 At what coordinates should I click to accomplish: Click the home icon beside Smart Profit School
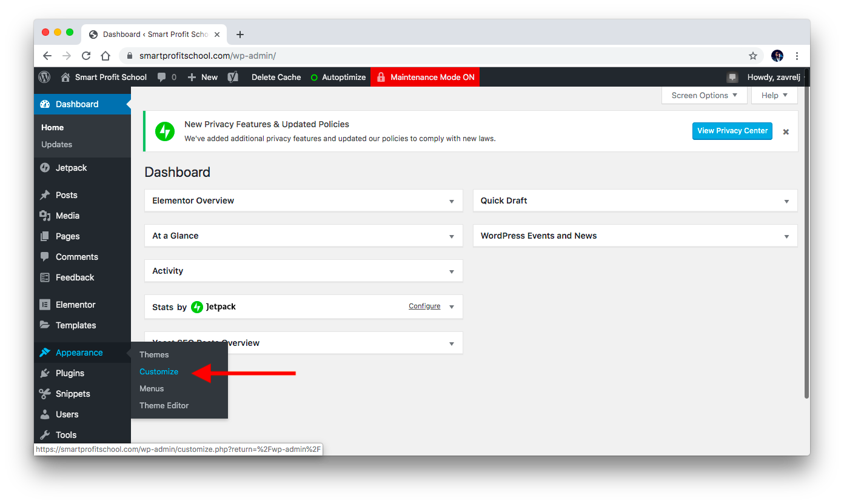coord(65,77)
